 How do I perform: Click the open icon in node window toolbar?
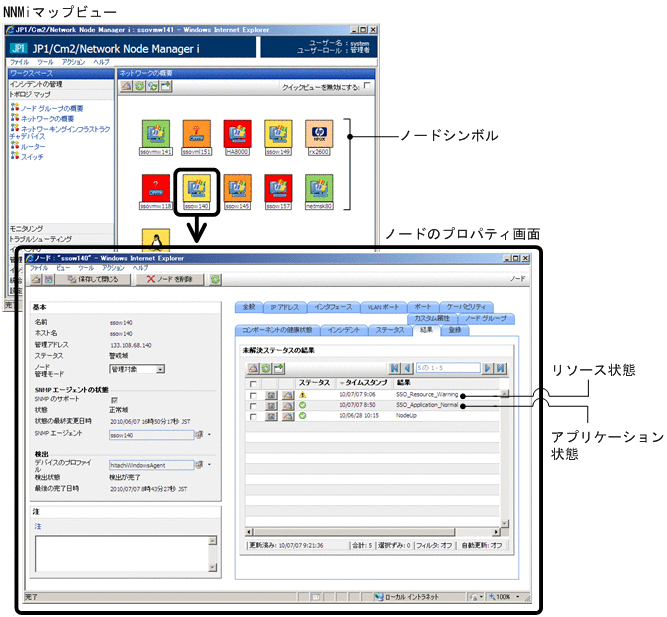[x=37, y=280]
